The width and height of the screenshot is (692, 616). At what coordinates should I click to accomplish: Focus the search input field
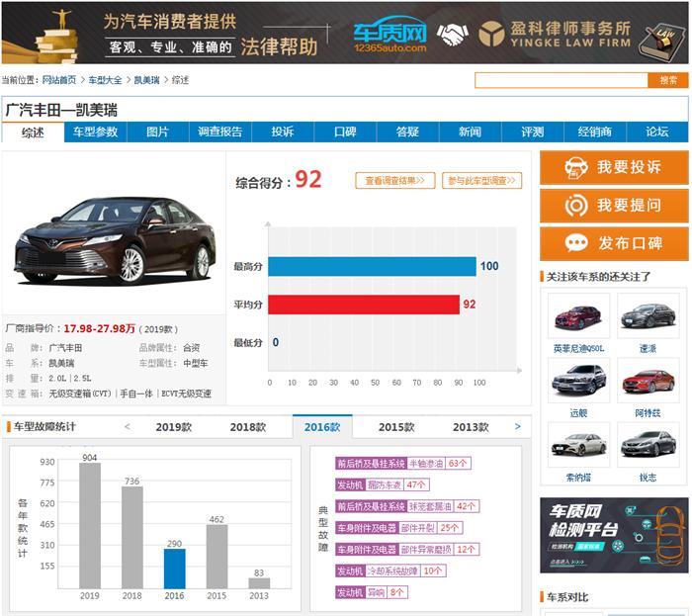pyautogui.click(x=562, y=80)
